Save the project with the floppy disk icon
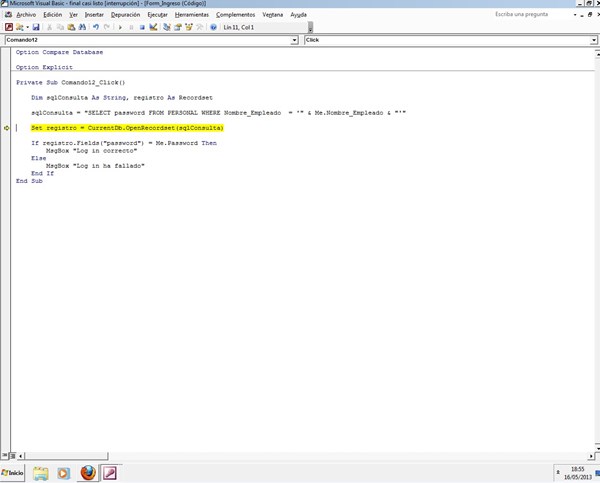This screenshot has width=600, height=483. pyautogui.click(x=36, y=27)
